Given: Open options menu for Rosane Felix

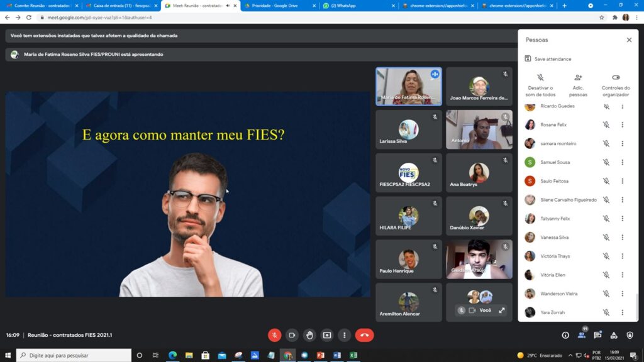Looking at the screenshot, I should (x=622, y=125).
